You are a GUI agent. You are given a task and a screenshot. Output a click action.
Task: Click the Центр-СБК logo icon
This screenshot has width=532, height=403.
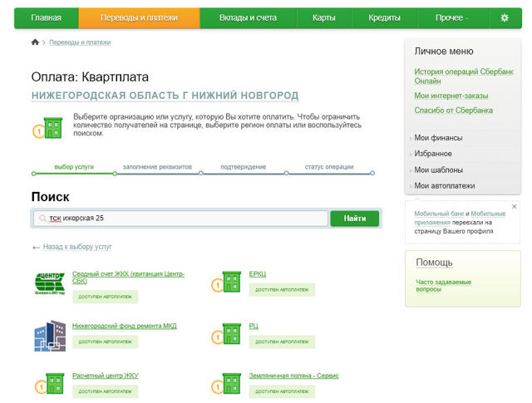click(50, 283)
